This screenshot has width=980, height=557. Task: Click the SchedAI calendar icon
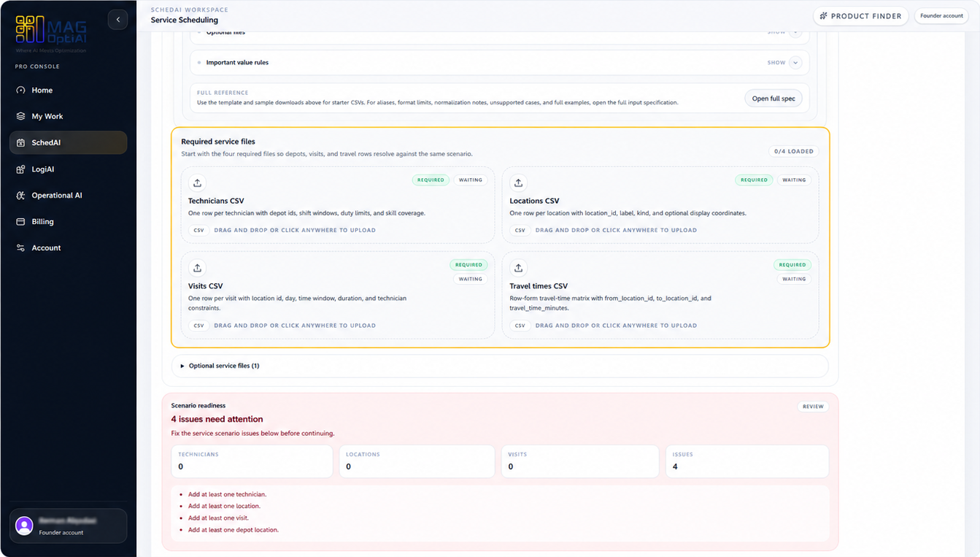[x=20, y=143]
